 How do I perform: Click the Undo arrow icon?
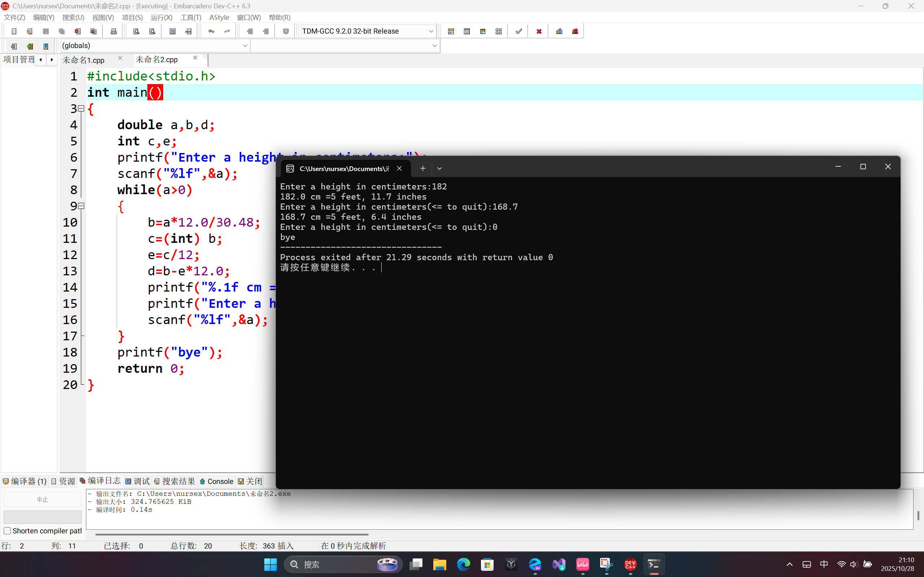tap(211, 31)
